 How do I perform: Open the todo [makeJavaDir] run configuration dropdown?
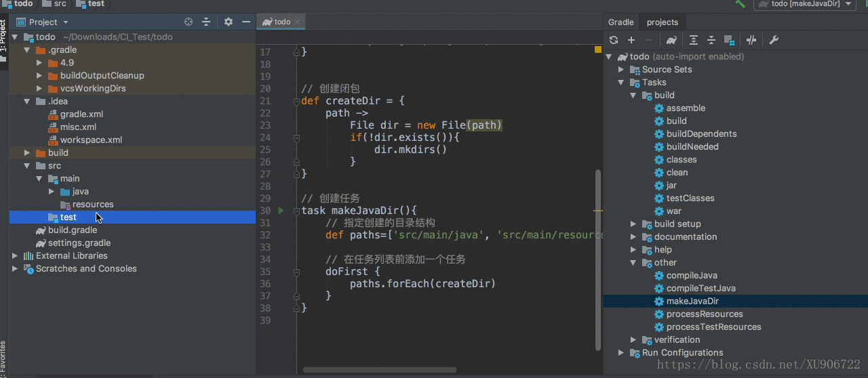804,4
